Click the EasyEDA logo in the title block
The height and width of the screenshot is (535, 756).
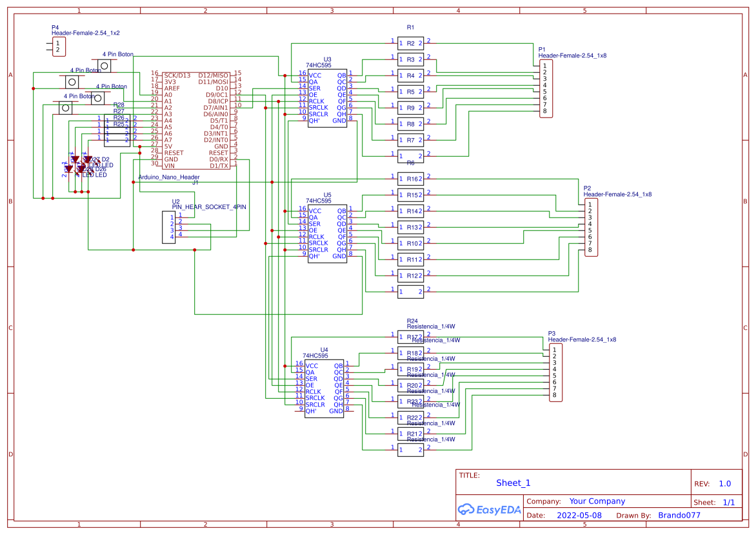point(488,510)
